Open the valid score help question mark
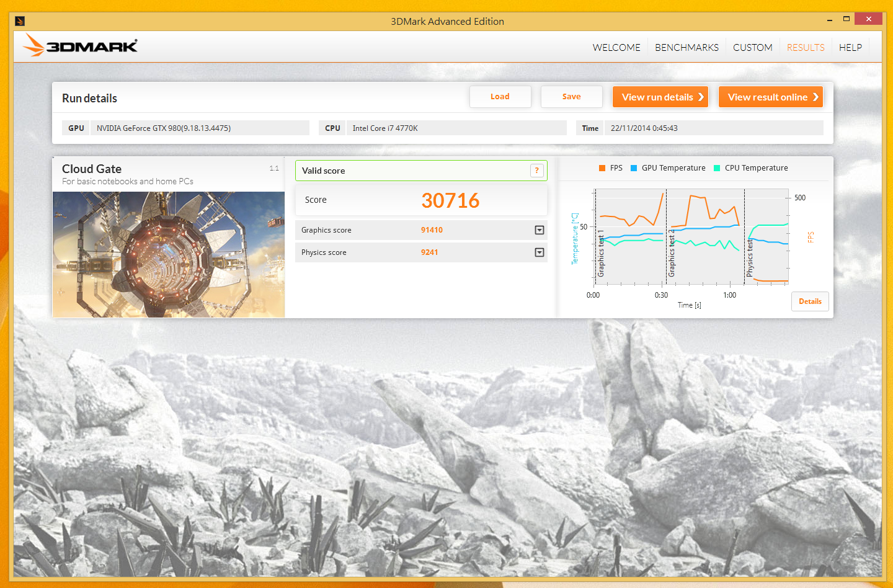This screenshot has width=893, height=588. 537,171
